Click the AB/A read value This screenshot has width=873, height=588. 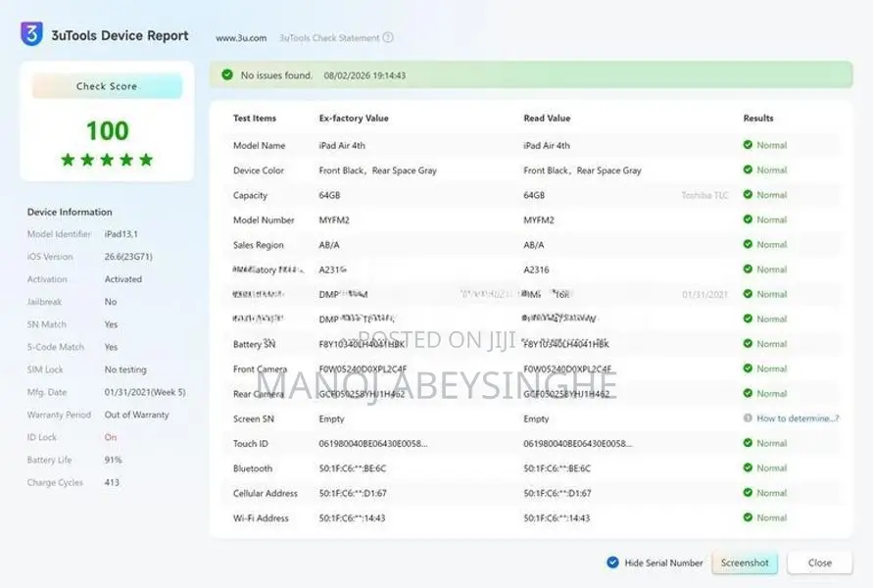(533, 245)
